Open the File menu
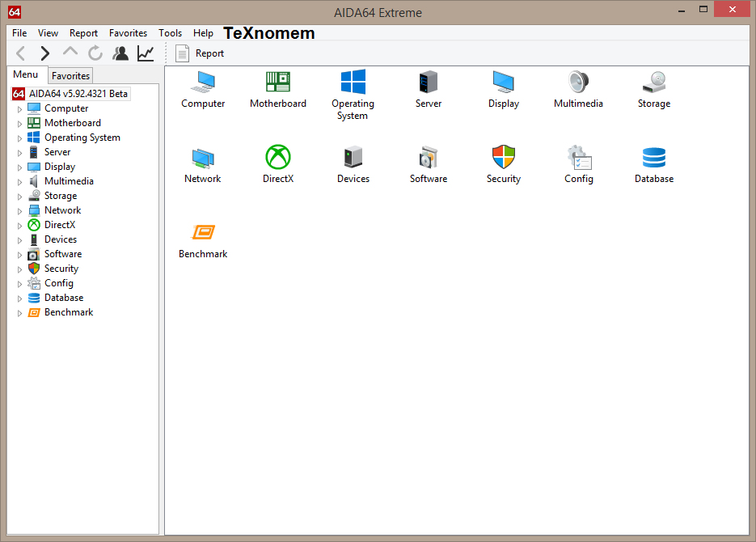 (x=19, y=33)
